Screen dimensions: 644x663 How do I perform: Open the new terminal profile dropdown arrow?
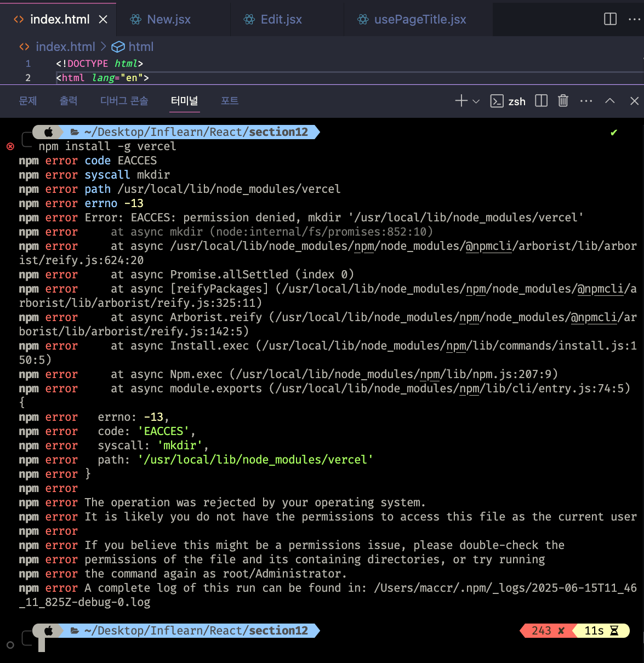(x=476, y=101)
